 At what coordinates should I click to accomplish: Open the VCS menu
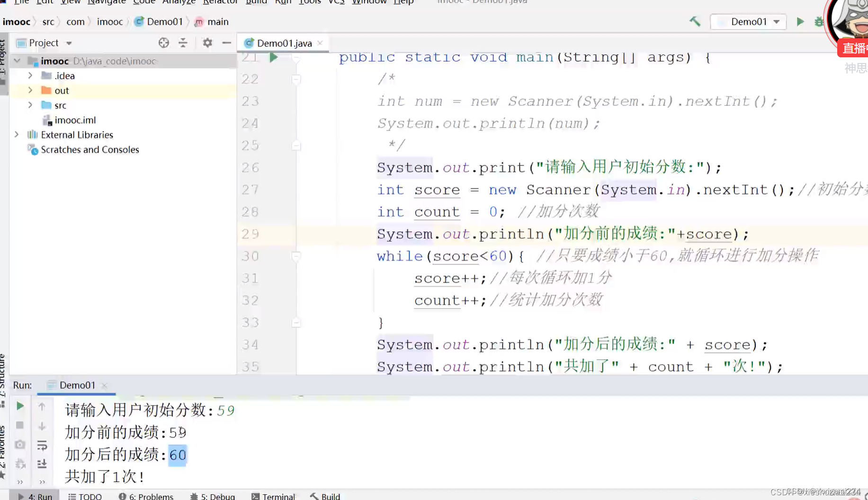[336, 2]
